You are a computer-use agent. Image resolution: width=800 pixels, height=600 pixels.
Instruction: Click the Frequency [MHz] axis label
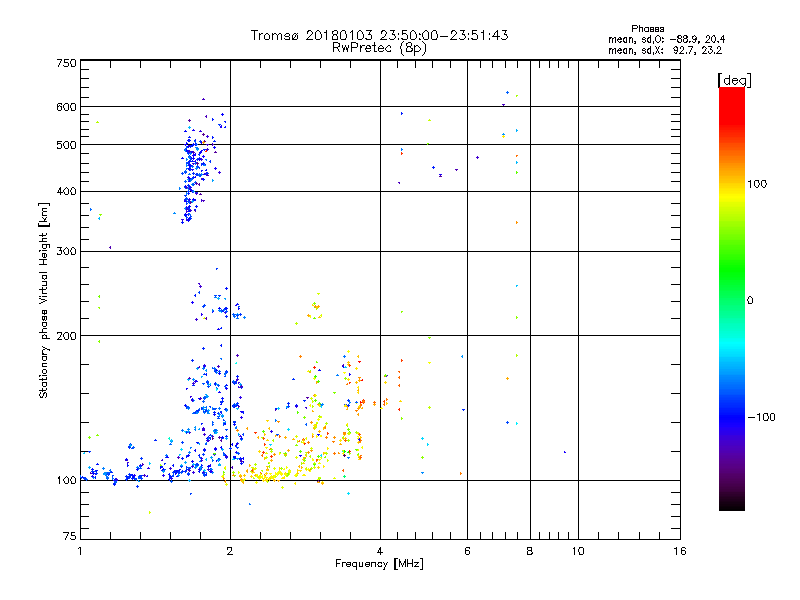click(x=379, y=564)
